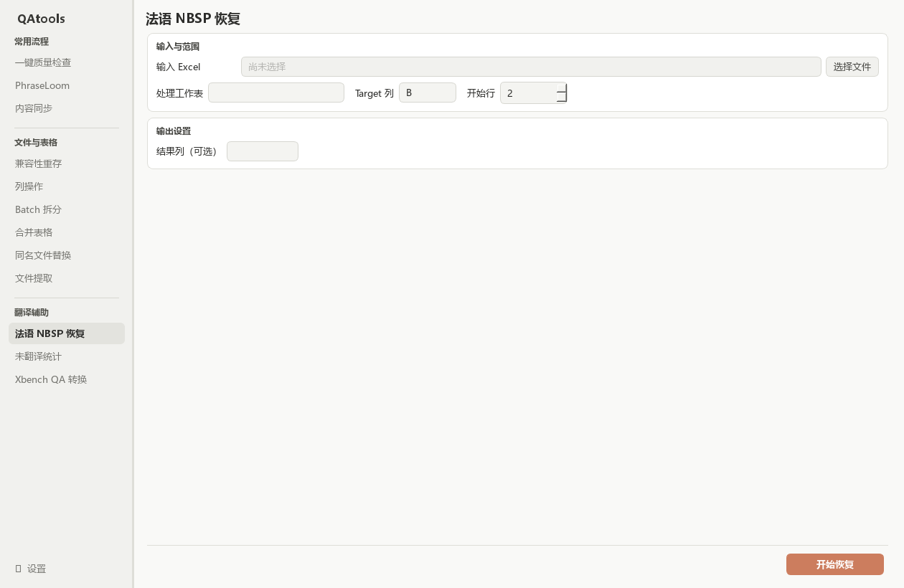This screenshot has height=588, width=904.
Task: Click the 选择文件 button
Action: pyautogui.click(x=852, y=67)
